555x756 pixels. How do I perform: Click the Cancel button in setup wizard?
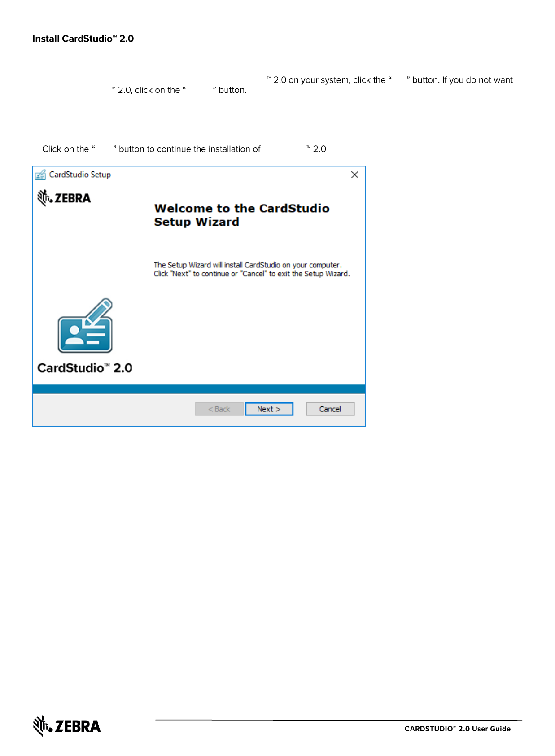pos(330,409)
